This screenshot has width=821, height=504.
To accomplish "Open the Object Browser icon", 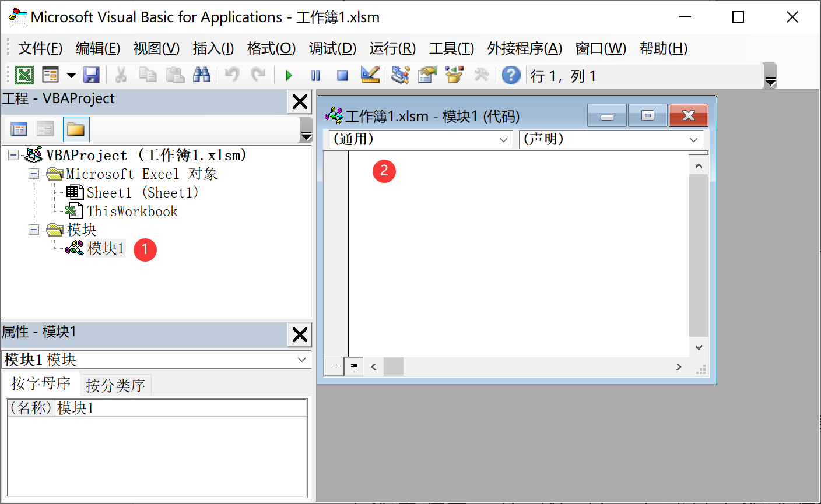I will point(454,75).
